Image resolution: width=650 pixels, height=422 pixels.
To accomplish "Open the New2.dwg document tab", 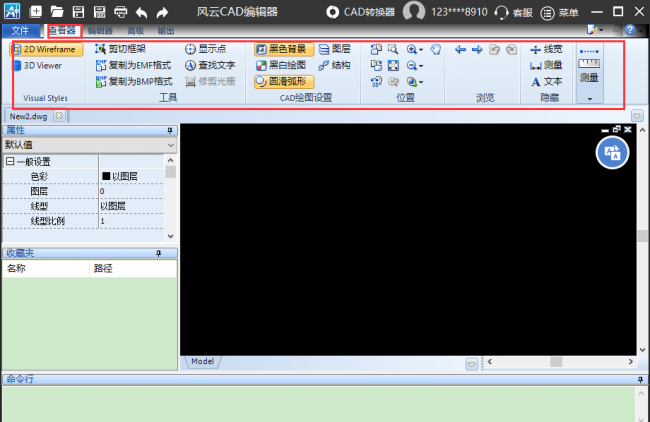I will click(28, 116).
